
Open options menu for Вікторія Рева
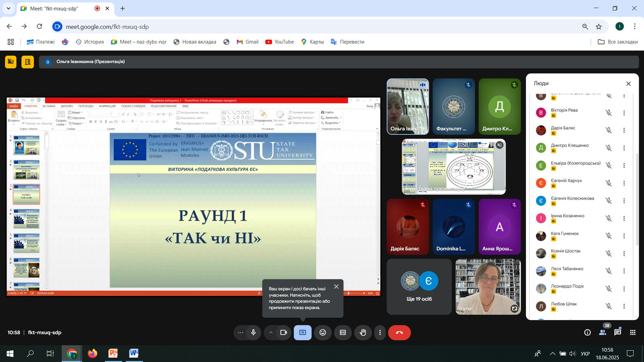(x=624, y=113)
